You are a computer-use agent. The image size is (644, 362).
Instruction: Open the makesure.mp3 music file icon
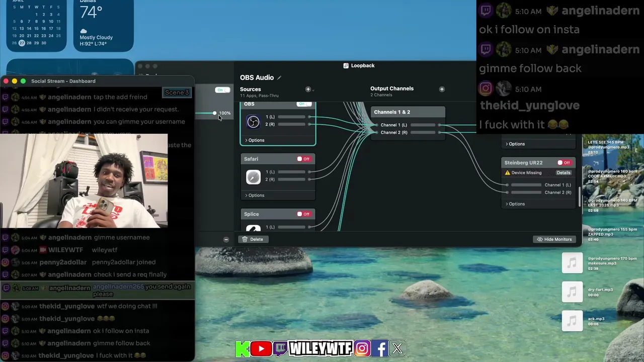coord(572,262)
